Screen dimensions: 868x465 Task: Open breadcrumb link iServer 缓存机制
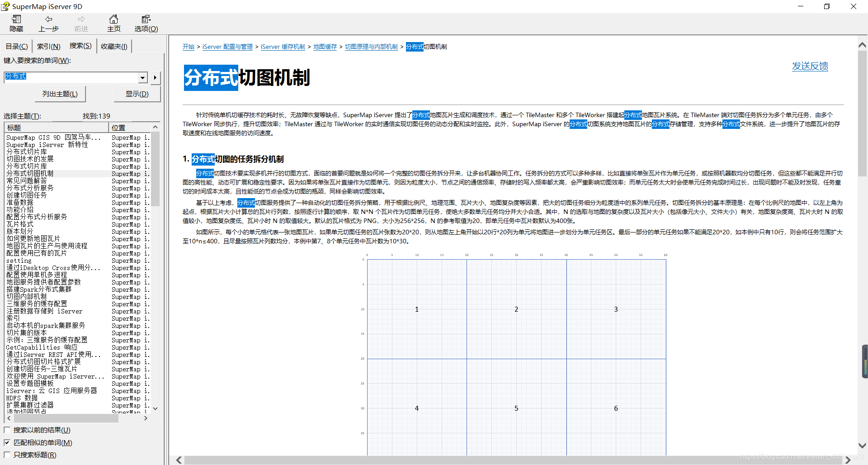tap(283, 47)
